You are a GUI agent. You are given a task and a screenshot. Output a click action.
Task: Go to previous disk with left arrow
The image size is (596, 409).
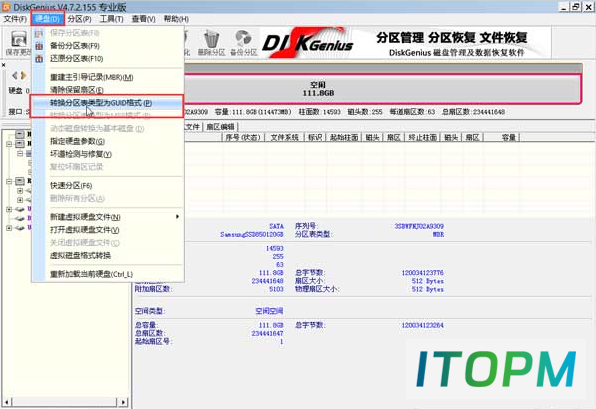(x=15, y=75)
